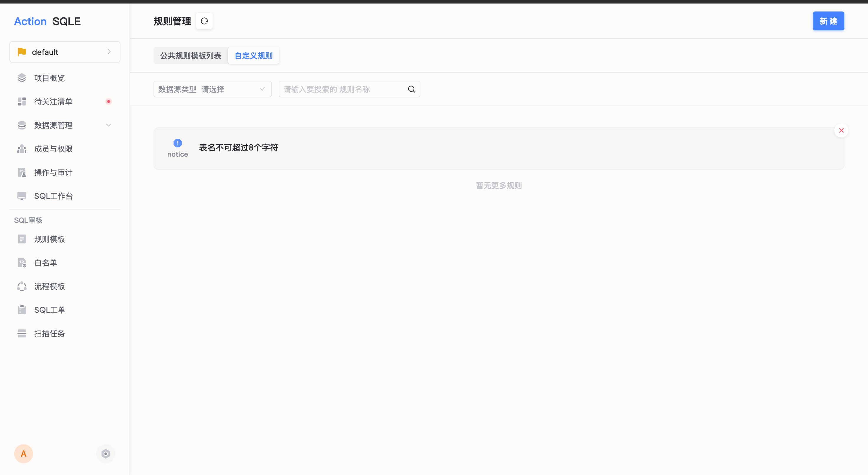This screenshot has height=475, width=868.
Task: Click the 规则模板 document icon
Action: tap(22, 239)
